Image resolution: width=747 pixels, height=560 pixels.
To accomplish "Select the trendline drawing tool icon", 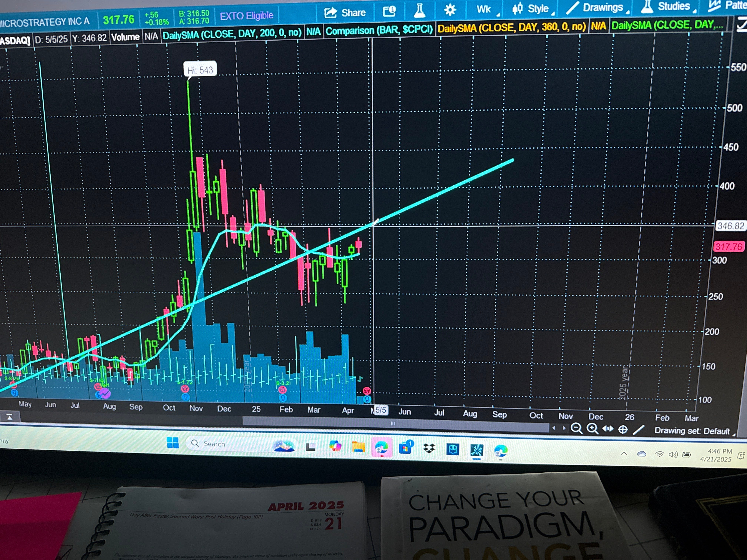I will 638,430.
